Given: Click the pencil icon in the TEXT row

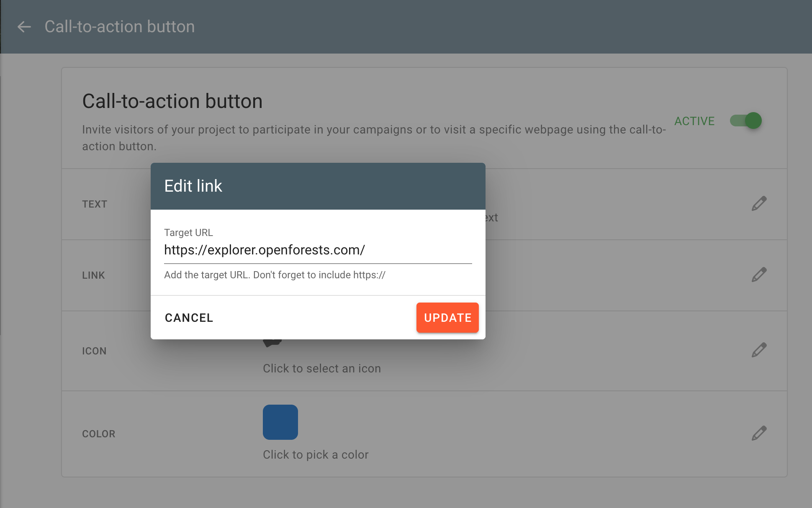Looking at the screenshot, I should pyautogui.click(x=759, y=204).
